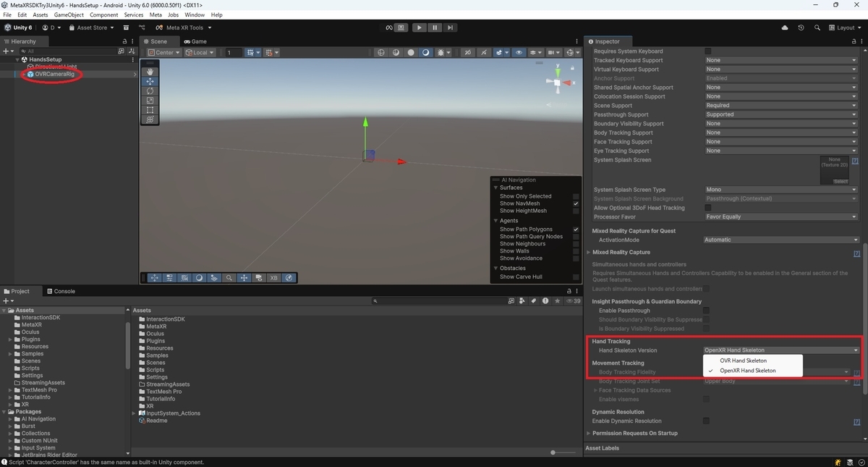This screenshot has width=868, height=467.
Task: Select the Rotate tool
Action: (150, 91)
